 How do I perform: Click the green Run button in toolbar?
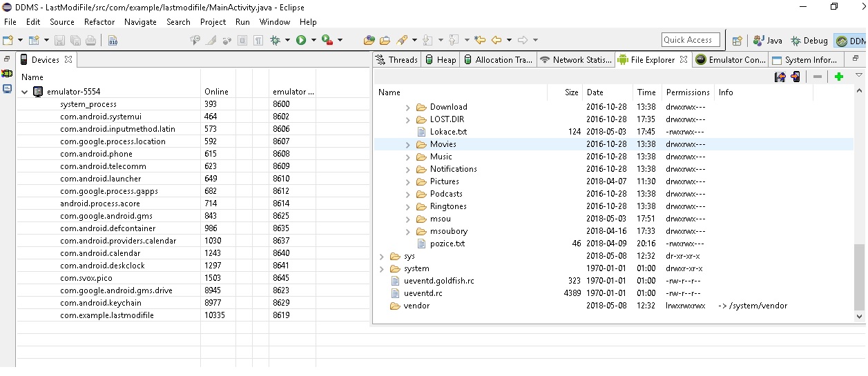301,41
